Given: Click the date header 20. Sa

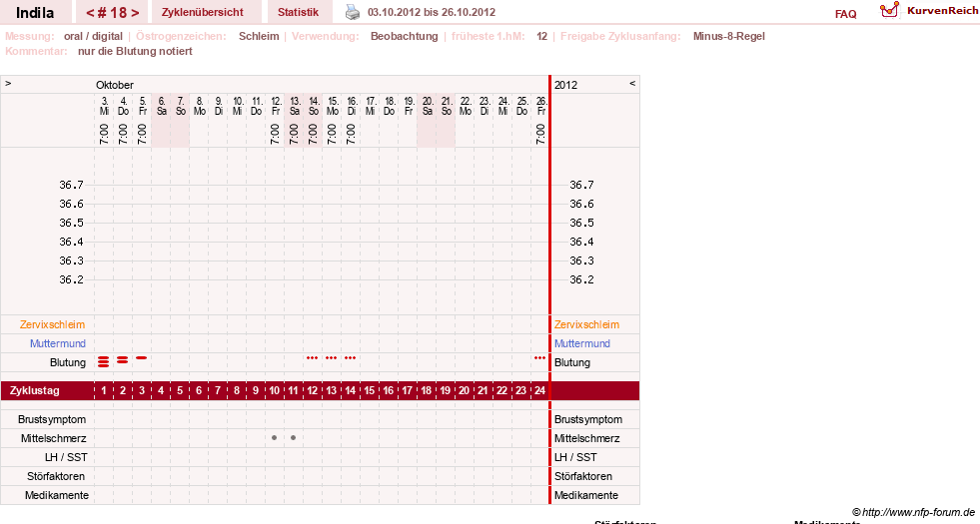Looking at the screenshot, I should [x=428, y=106].
